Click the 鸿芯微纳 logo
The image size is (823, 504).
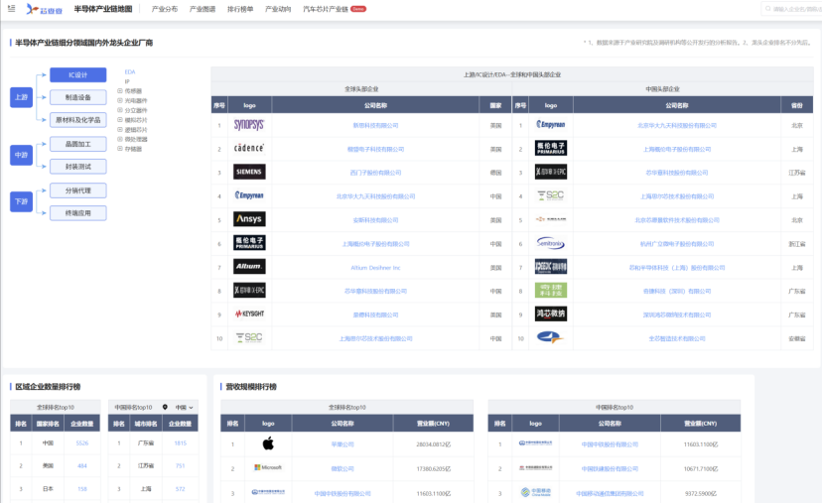551,314
